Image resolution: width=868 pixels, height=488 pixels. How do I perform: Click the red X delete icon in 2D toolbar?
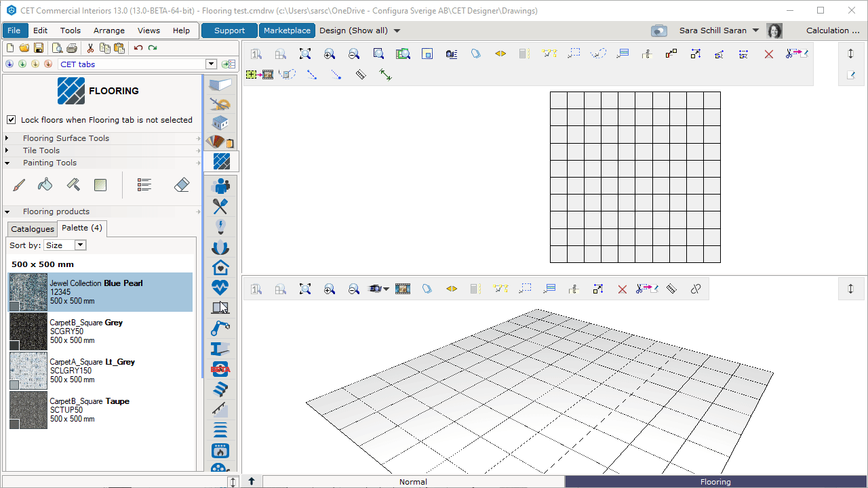coord(769,54)
